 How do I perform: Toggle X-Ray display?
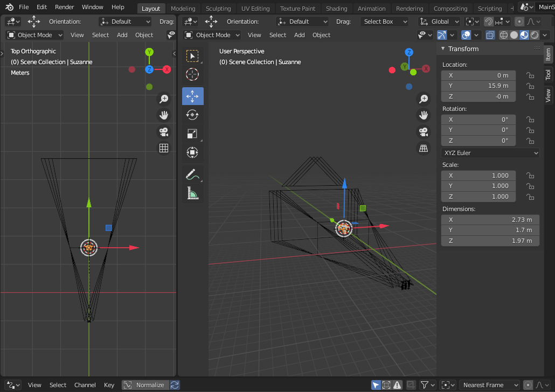(490, 35)
